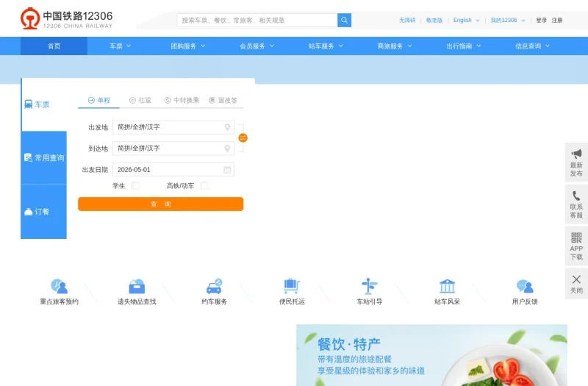The image size is (588, 386).
Task: Select the 订餐 side tab
Action: tap(43, 212)
